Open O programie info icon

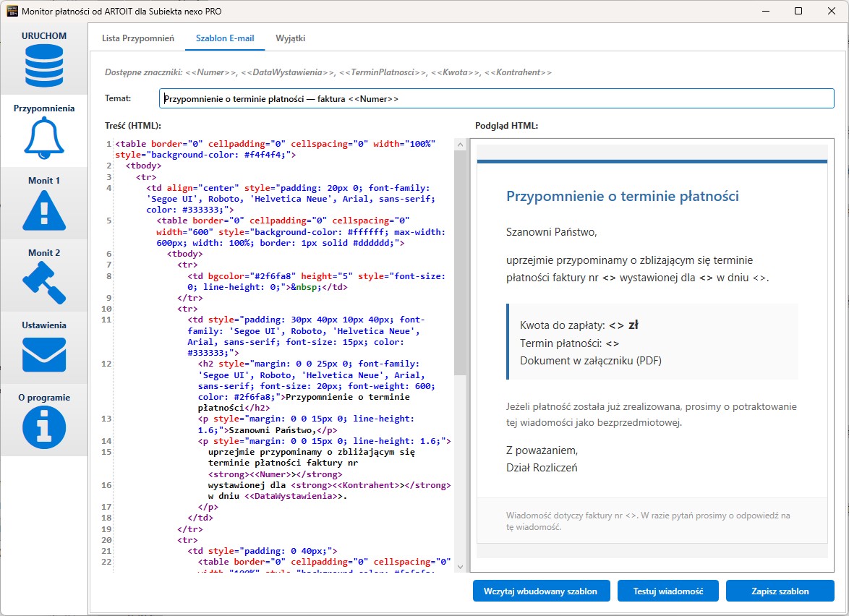coord(44,427)
